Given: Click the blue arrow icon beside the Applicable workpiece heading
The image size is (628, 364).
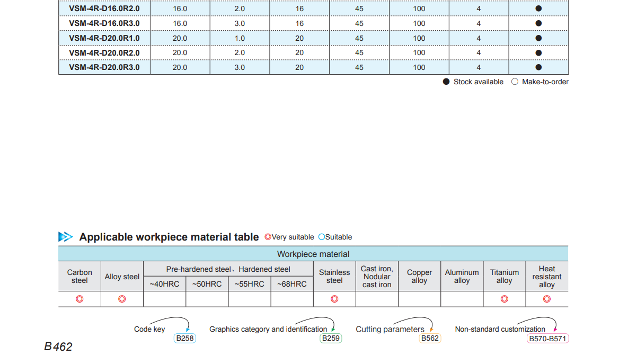Looking at the screenshot, I should pos(65,237).
